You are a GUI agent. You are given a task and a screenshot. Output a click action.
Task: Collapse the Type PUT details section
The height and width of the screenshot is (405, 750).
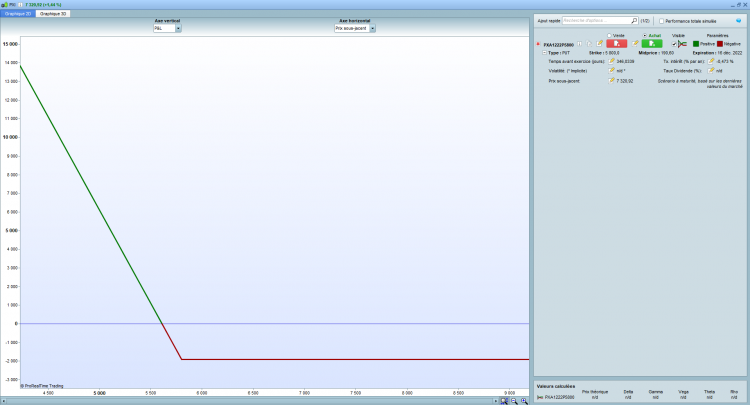point(545,52)
